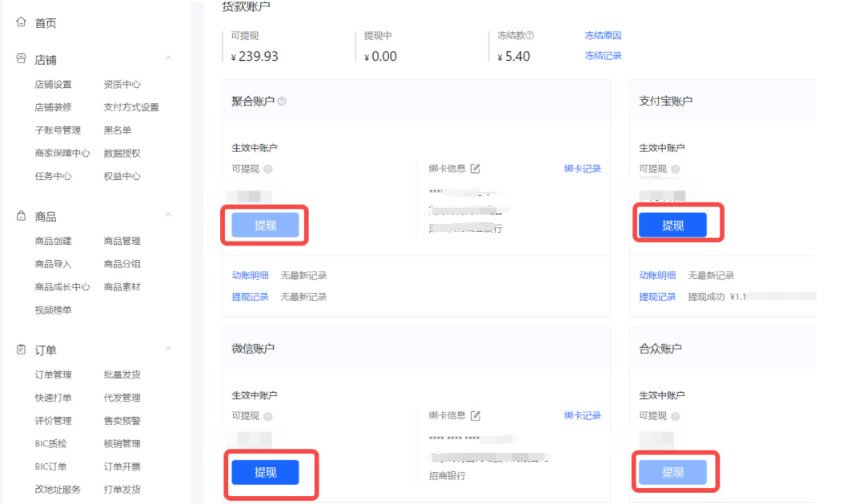The height and width of the screenshot is (504, 847).
Task: Open 动账明细 in the 支付宝账户 card
Action: (x=657, y=275)
